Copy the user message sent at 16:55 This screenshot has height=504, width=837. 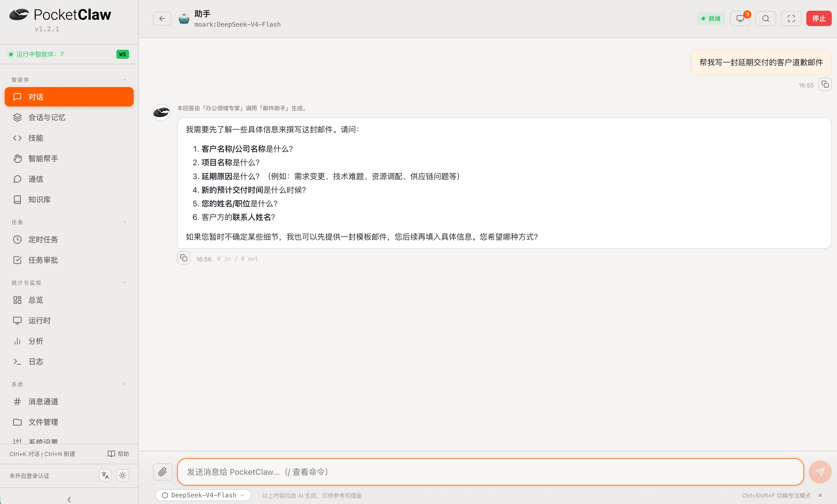coord(825,84)
